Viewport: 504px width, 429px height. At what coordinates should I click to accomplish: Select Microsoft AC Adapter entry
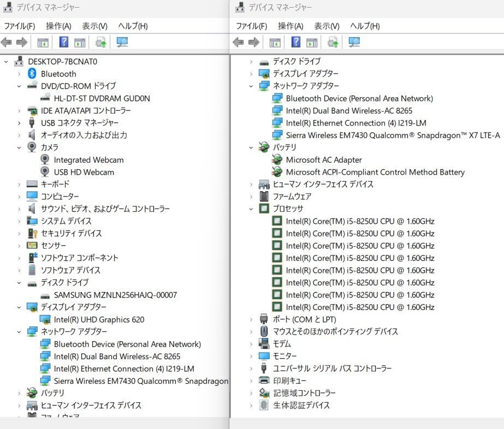tap(324, 160)
